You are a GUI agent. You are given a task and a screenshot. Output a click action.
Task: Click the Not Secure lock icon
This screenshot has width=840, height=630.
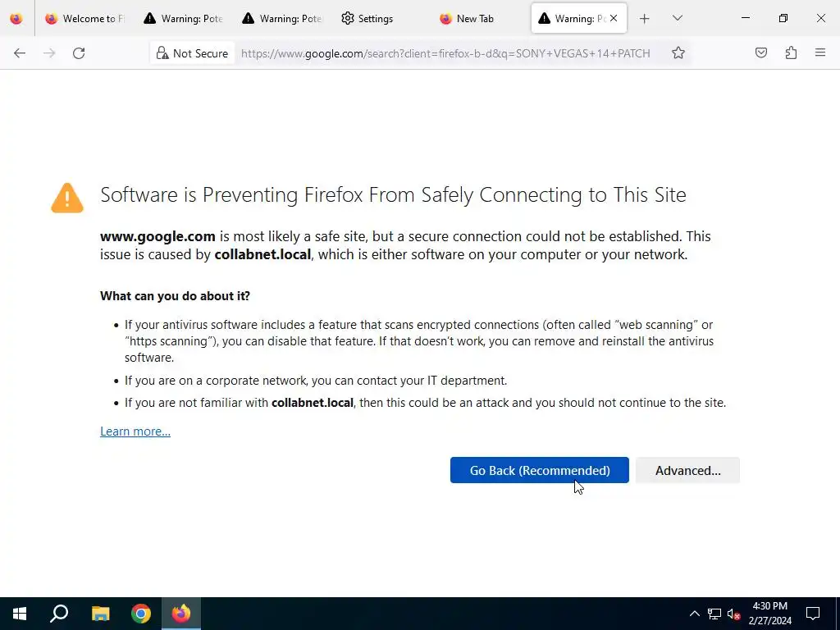tap(162, 53)
